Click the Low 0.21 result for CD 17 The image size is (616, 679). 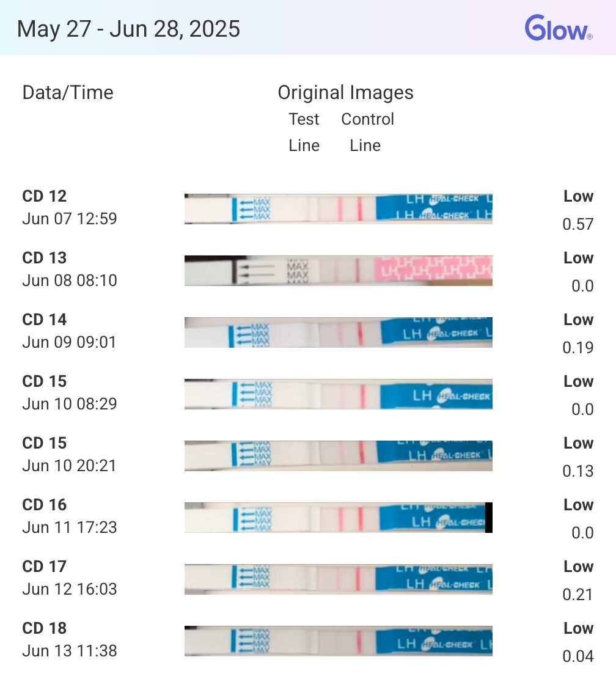click(578, 580)
